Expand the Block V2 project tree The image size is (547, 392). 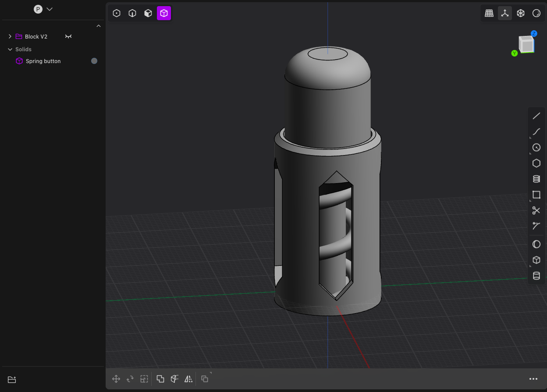[x=10, y=36]
